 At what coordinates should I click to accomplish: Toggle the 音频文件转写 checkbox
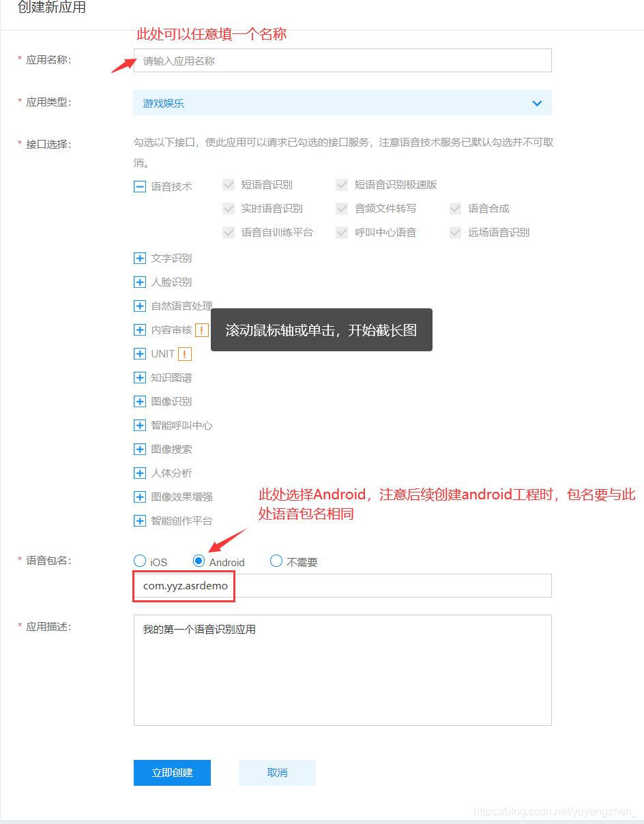tap(342, 208)
